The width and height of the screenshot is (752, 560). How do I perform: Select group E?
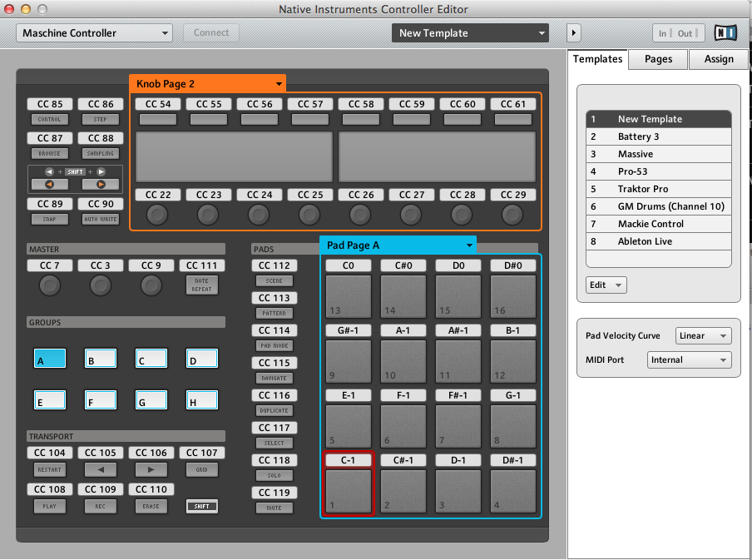(x=50, y=400)
